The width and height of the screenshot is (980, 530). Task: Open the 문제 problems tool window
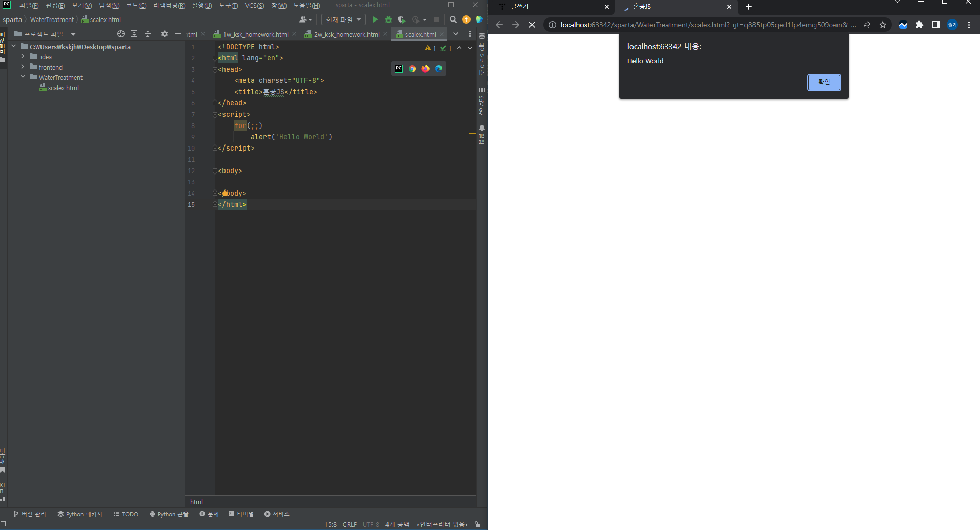209,514
